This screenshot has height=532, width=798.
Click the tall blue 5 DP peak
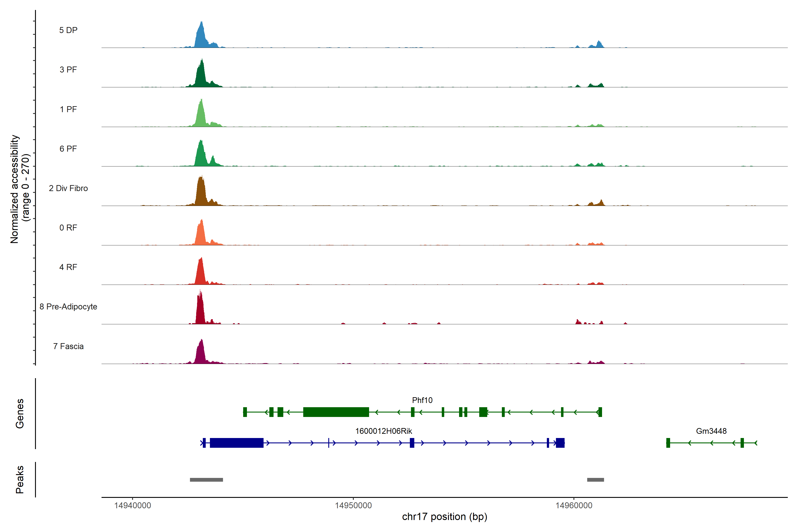pos(201,38)
